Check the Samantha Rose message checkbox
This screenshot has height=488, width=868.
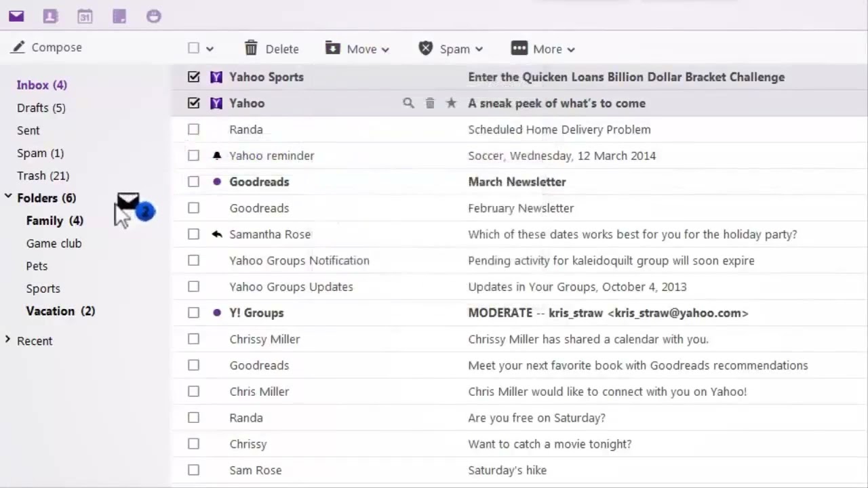194,234
